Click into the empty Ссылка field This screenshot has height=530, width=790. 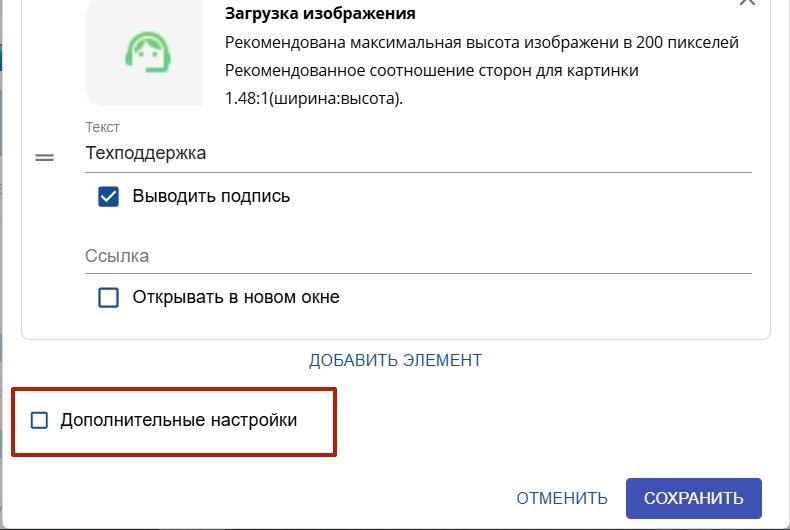pos(418,256)
